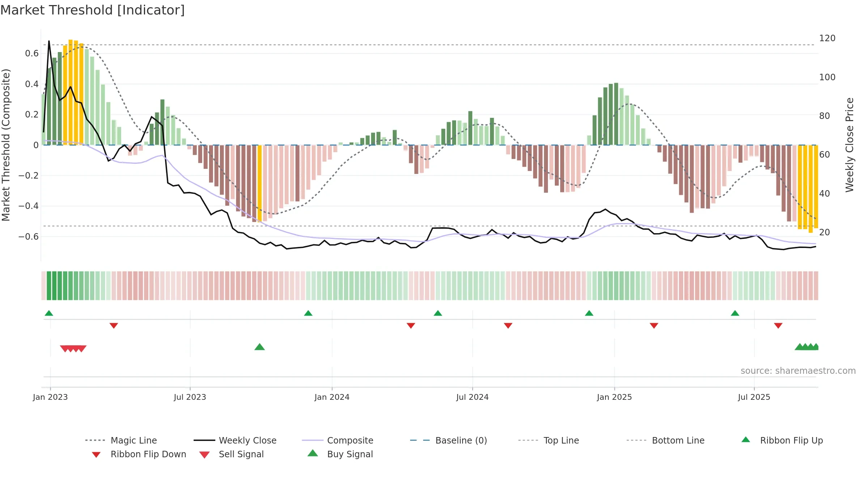Viewport: 868px width, 488px height.
Task: Click the ribbon flip down triangle near August 2025
Action: pos(778,326)
